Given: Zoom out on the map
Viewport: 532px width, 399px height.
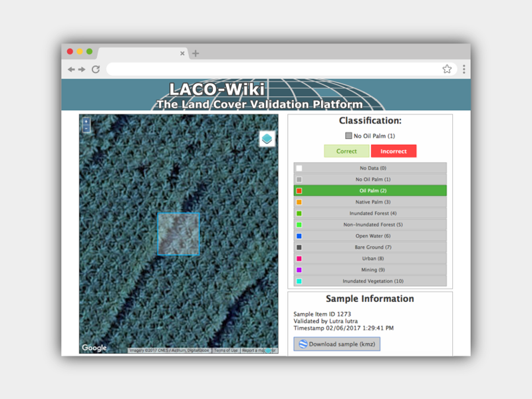Looking at the screenshot, I should click(x=86, y=128).
